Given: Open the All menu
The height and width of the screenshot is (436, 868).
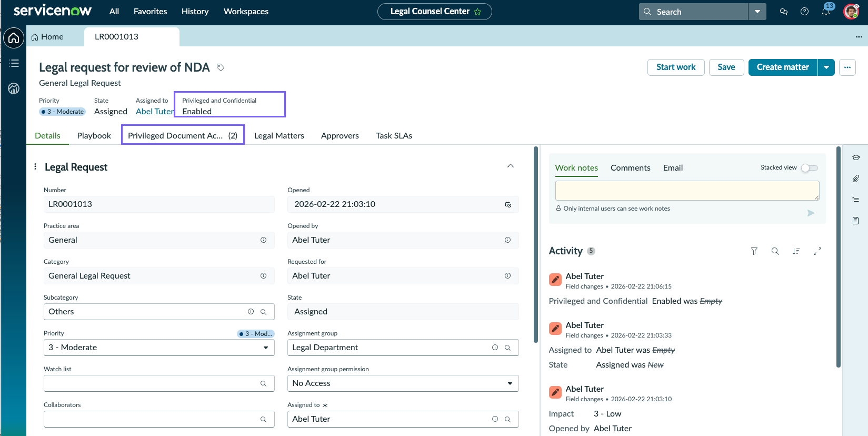Looking at the screenshot, I should (114, 12).
